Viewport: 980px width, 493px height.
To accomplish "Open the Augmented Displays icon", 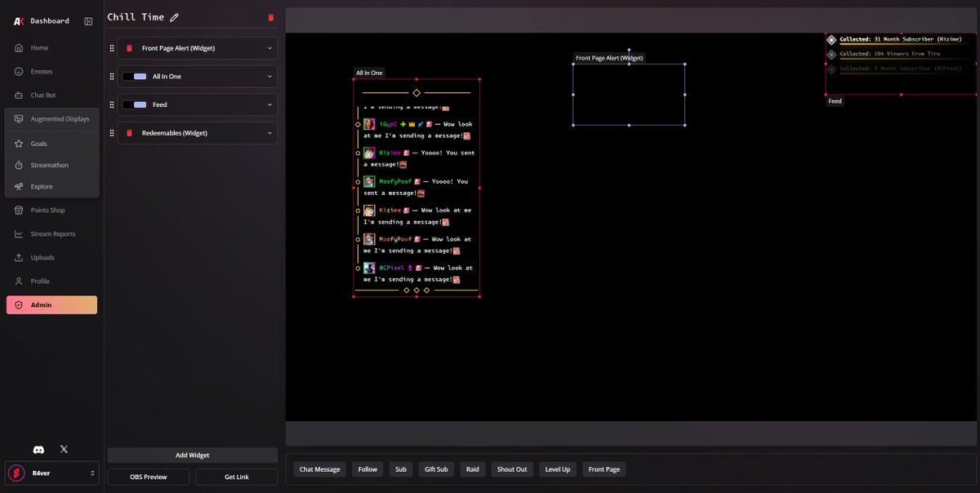I will [x=19, y=119].
